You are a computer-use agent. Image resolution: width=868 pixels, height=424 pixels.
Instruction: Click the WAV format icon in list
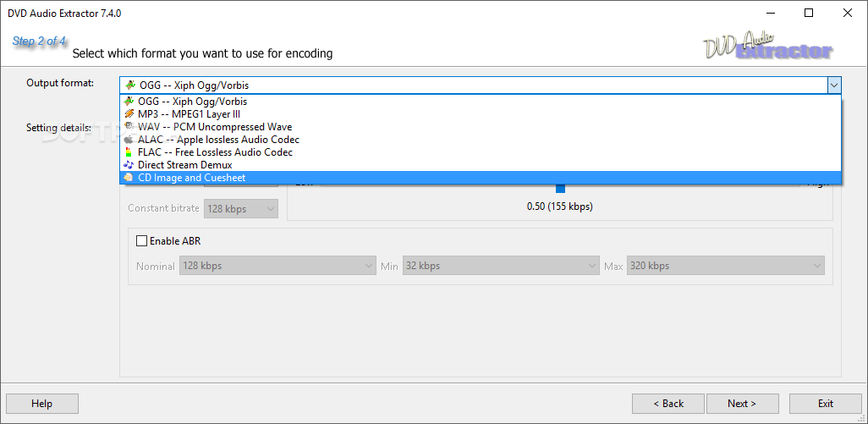[x=129, y=127]
